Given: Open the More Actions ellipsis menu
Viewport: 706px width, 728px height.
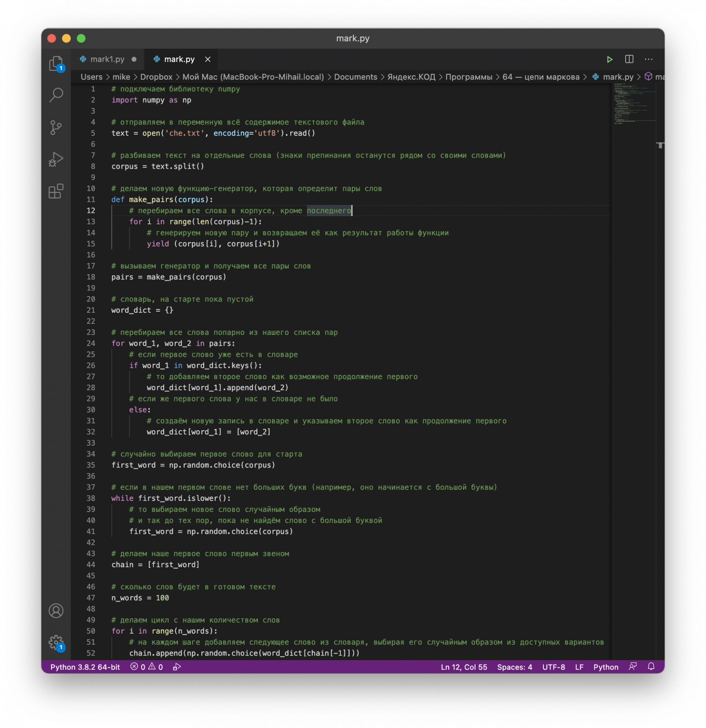Looking at the screenshot, I should [x=648, y=60].
